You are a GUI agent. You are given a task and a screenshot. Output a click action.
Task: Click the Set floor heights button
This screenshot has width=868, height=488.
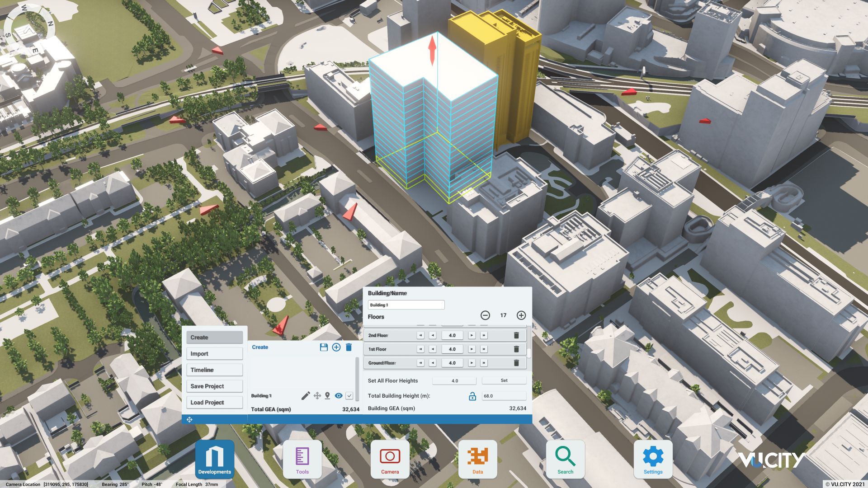[504, 380]
